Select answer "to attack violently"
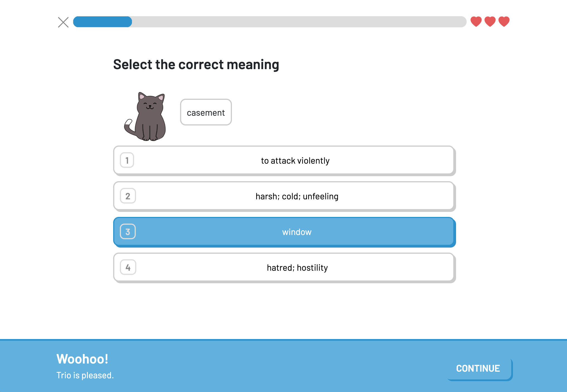 click(284, 161)
